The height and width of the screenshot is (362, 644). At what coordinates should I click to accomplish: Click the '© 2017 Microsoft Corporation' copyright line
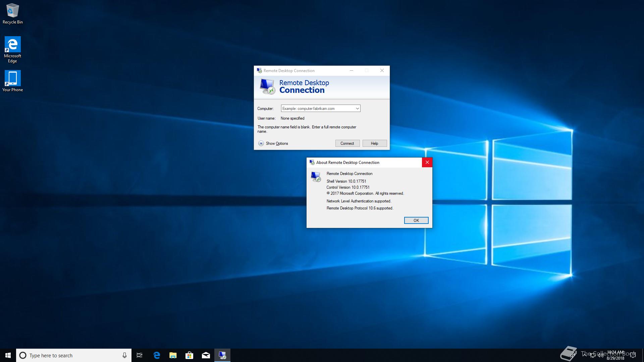pos(365,193)
